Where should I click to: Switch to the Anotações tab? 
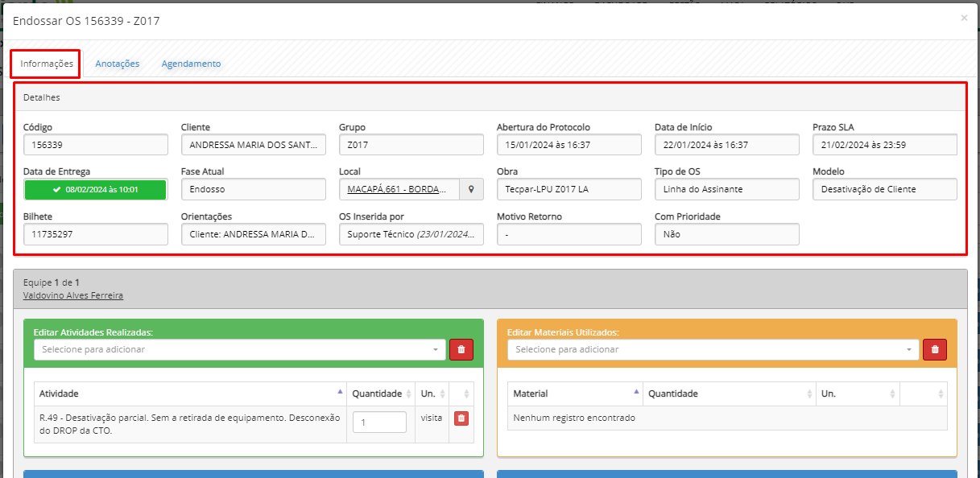[x=118, y=64]
